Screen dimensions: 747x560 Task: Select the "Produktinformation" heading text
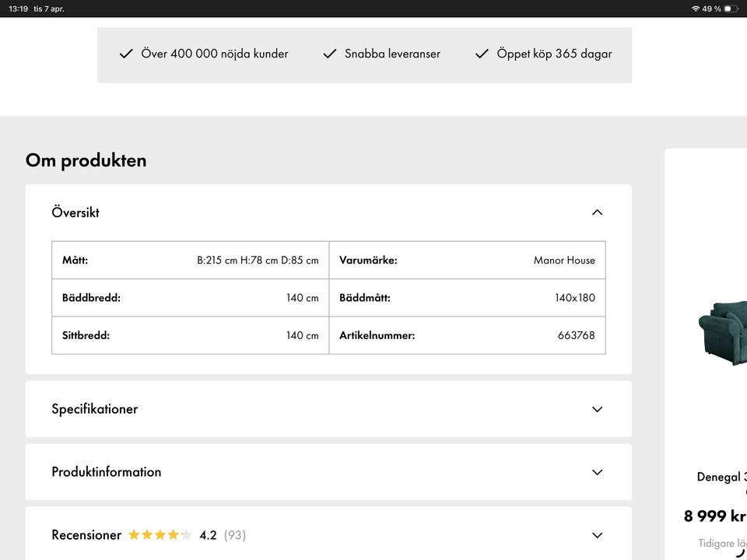pos(106,472)
